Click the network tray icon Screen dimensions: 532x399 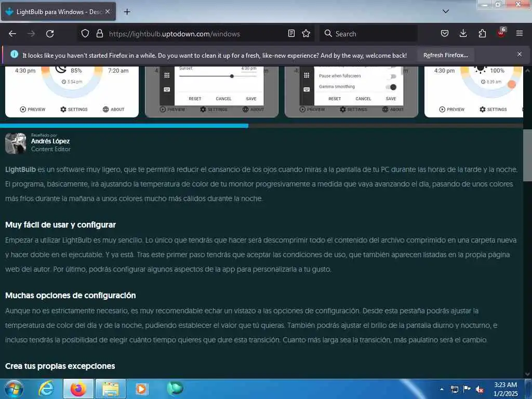[454, 389]
